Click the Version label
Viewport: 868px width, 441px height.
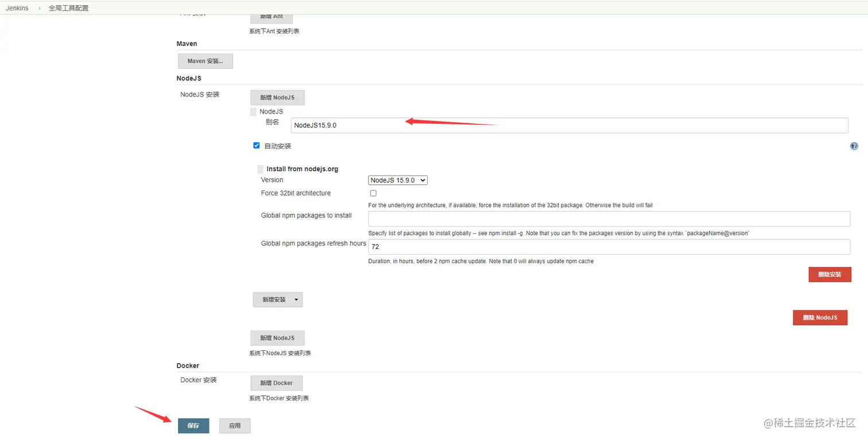pos(272,179)
